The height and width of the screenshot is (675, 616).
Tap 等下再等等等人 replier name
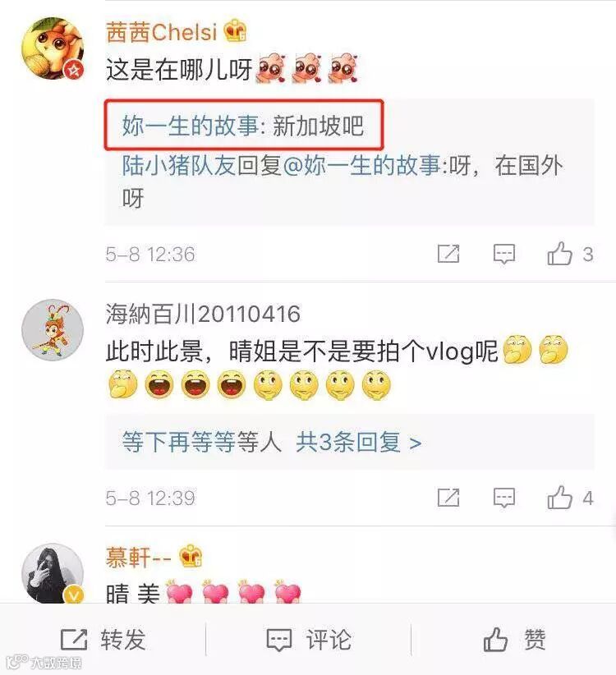click(202, 442)
